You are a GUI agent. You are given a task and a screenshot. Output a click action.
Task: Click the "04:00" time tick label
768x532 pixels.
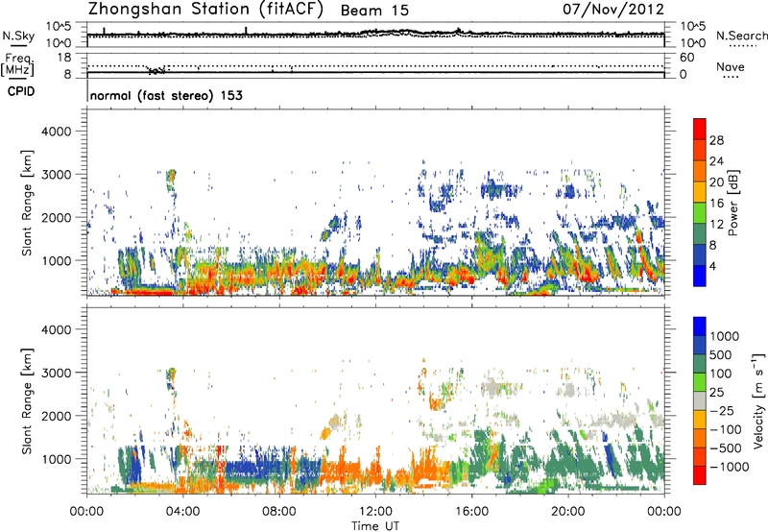[182, 512]
